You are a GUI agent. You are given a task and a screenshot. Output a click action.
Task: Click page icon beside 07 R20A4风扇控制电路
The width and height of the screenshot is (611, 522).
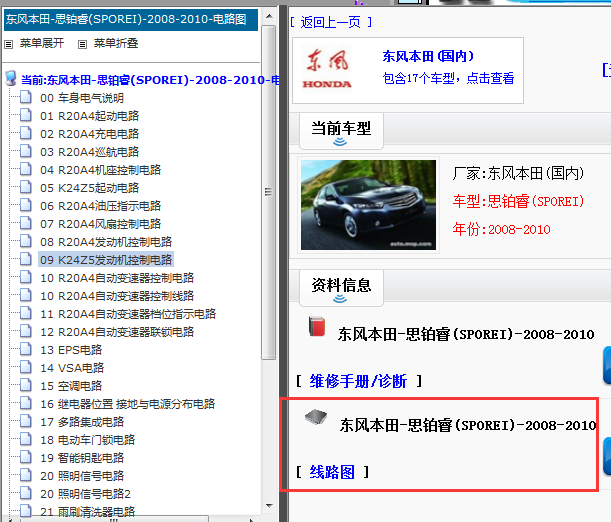pos(26,223)
